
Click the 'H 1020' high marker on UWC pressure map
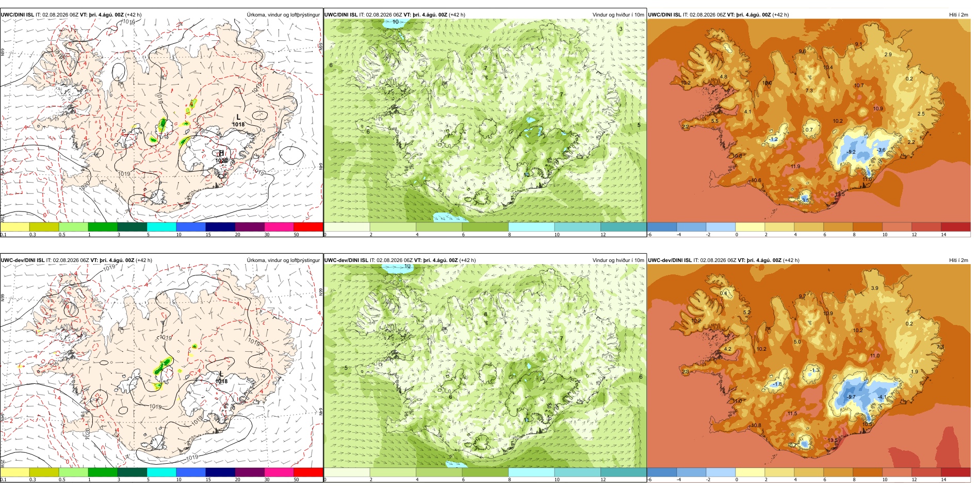[221, 157]
